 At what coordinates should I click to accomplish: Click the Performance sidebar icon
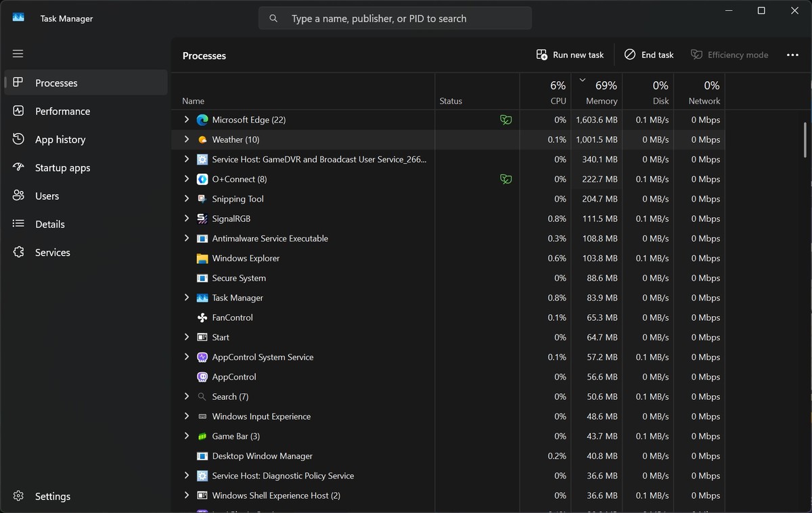click(x=19, y=111)
